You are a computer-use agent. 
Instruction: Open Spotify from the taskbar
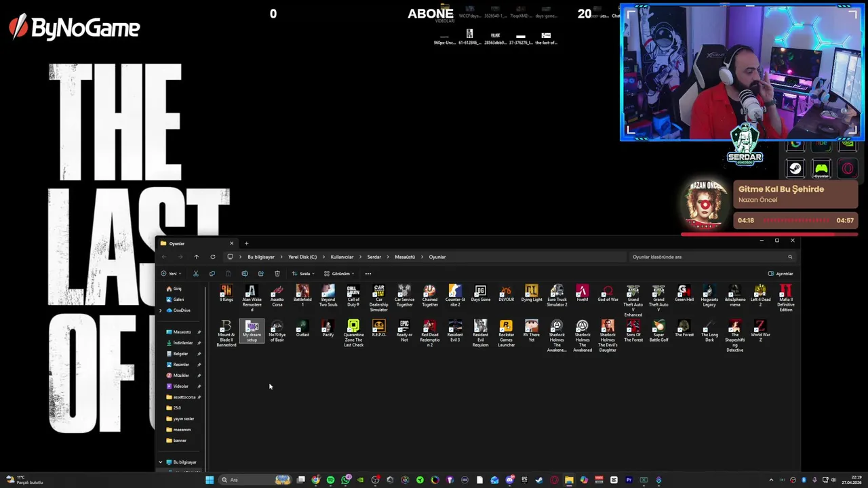(330, 480)
